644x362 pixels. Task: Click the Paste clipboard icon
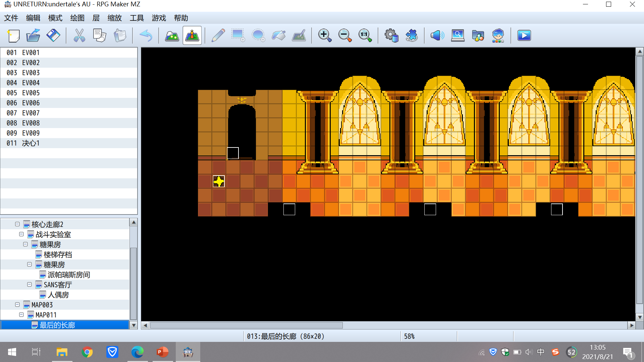tap(120, 35)
